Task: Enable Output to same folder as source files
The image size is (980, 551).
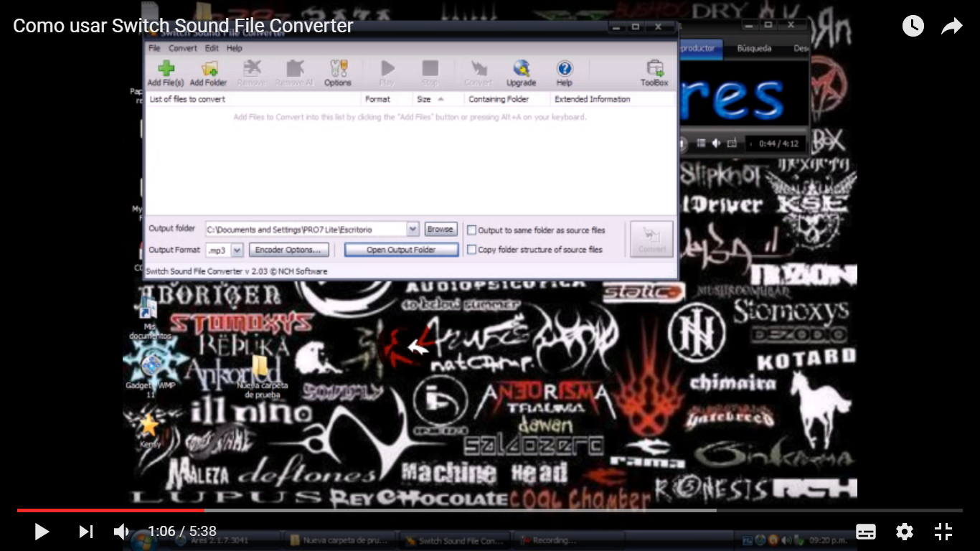Action: coord(472,230)
